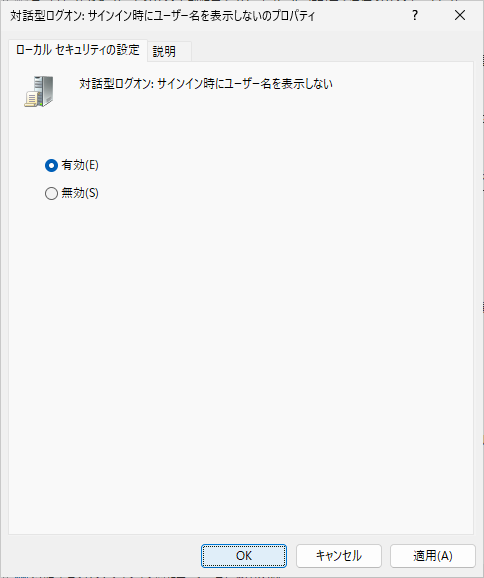Click the policy name heading beside the server icon
This screenshot has height=578, width=484.
pyautogui.click(x=206, y=84)
